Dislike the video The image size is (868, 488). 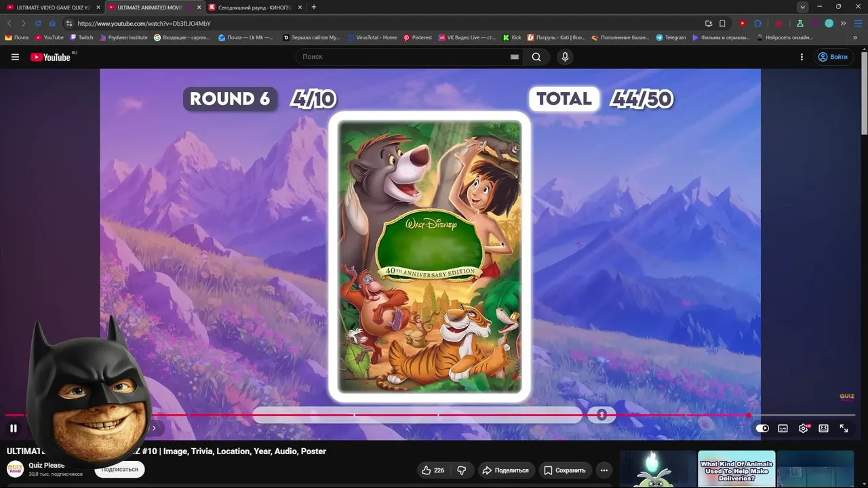[x=462, y=470]
